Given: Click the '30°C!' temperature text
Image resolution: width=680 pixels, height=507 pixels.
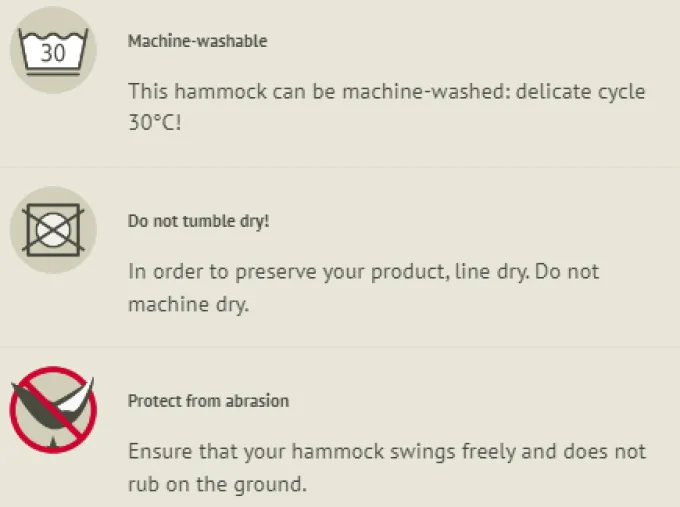Looking at the screenshot, I should pyautogui.click(x=154, y=123).
